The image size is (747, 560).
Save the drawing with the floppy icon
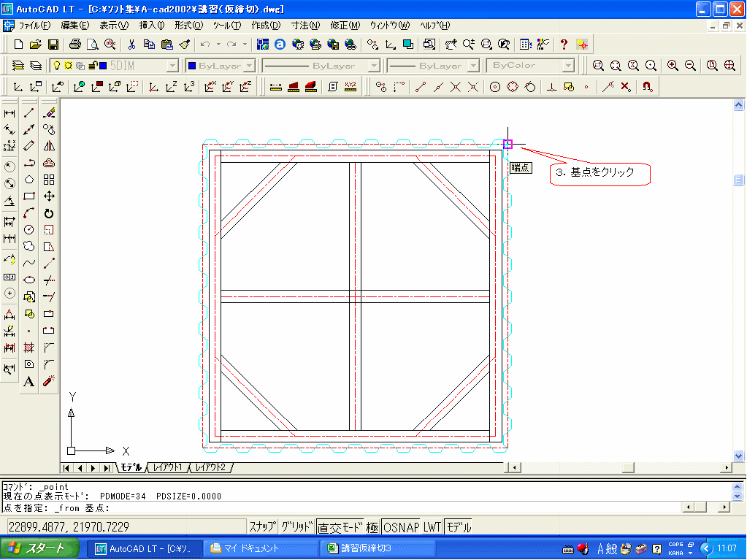coord(53,45)
